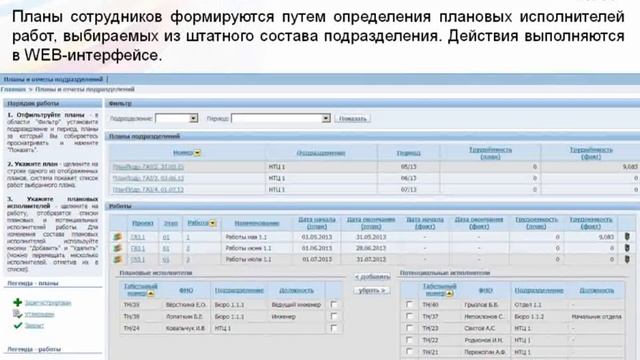Click the 'утвержден' legend link
Image resolution: width=640 pixels, height=360 pixels.
[x=39, y=314]
